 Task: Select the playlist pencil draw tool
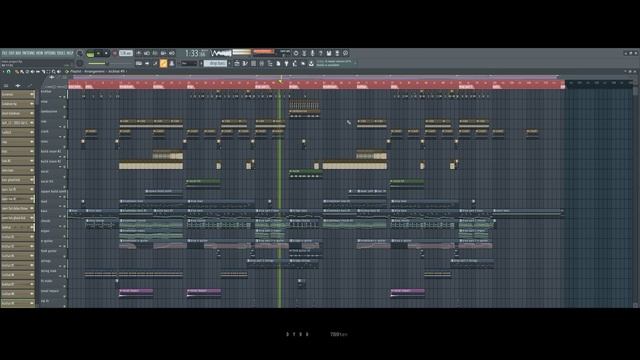point(17,72)
